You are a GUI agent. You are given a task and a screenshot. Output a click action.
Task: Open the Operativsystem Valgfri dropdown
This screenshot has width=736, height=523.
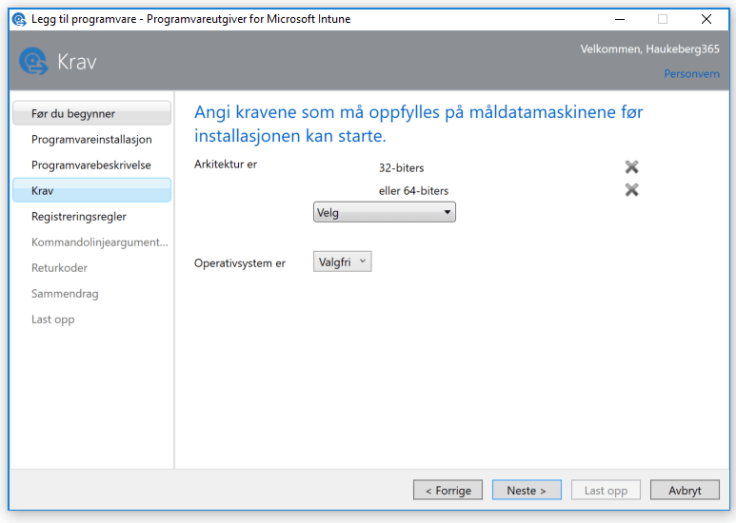tap(342, 262)
